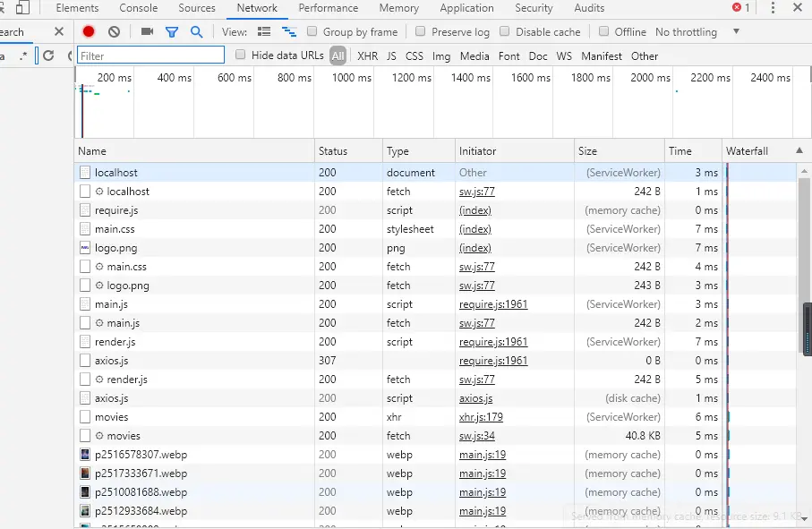
Task: Sort by the Waterfall column arrow
Action: pyautogui.click(x=799, y=150)
